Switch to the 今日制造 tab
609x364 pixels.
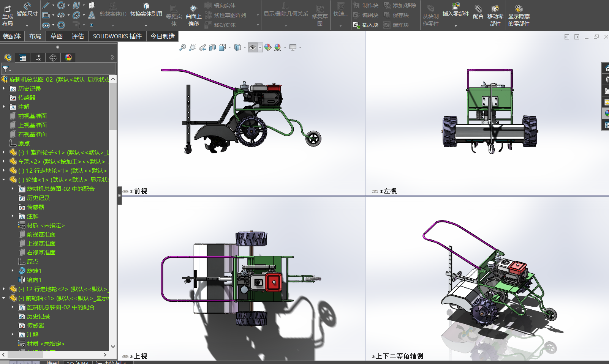163,36
